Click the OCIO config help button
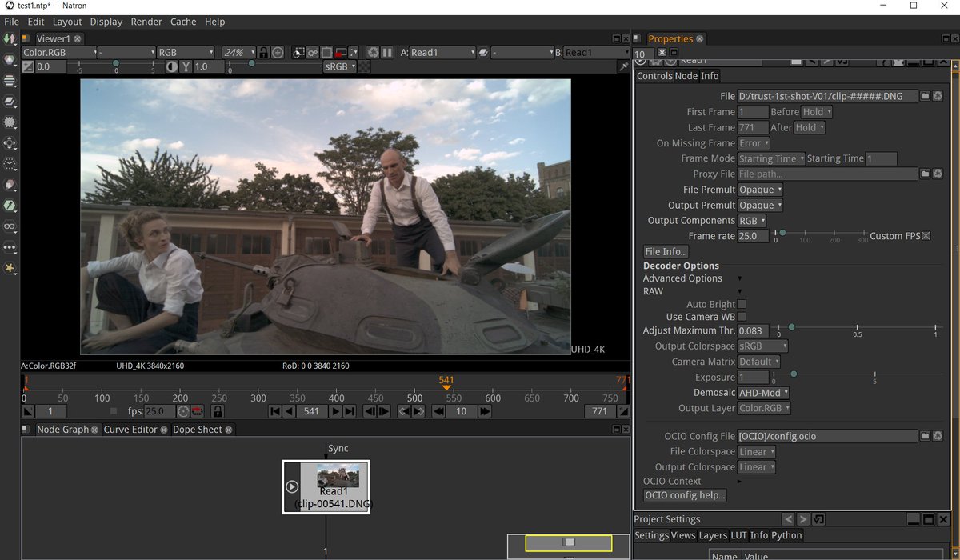The height and width of the screenshot is (560, 960). pos(685,495)
